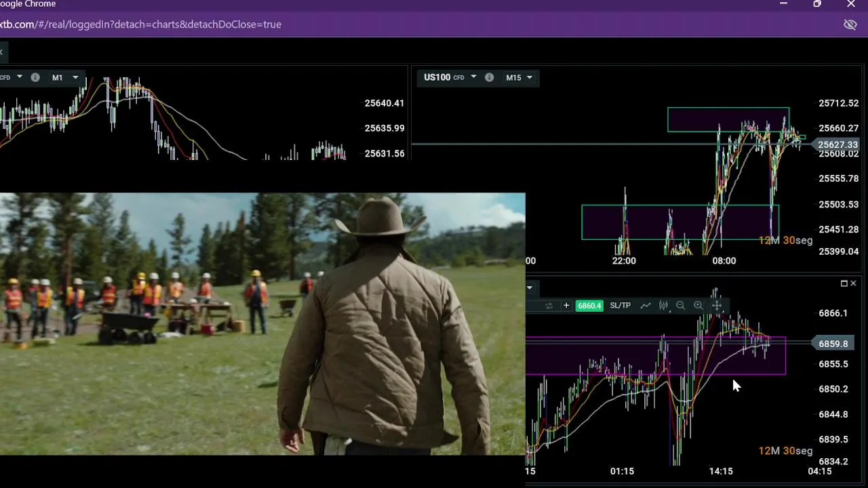Click the 6839.5 price axis label
This screenshot has height=488, width=868.
coord(833,439)
